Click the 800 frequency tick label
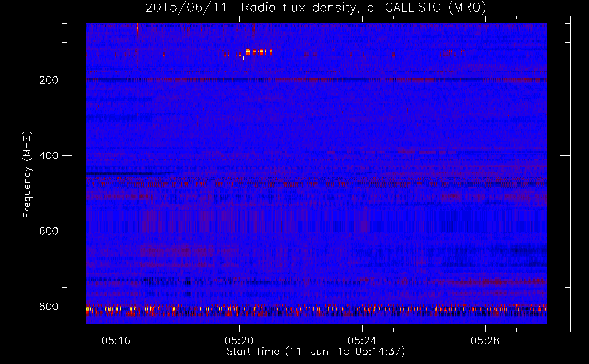The image size is (589, 364). (48, 306)
